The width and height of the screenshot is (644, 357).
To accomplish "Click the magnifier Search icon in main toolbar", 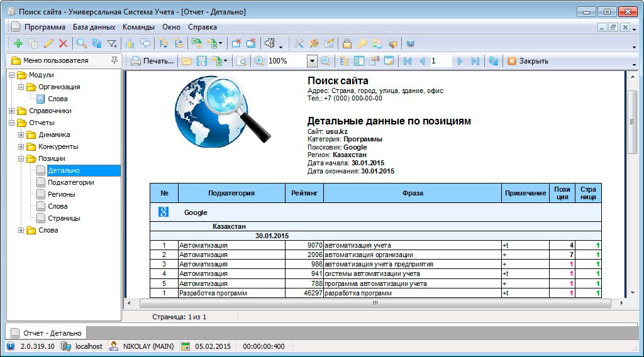I will [82, 43].
